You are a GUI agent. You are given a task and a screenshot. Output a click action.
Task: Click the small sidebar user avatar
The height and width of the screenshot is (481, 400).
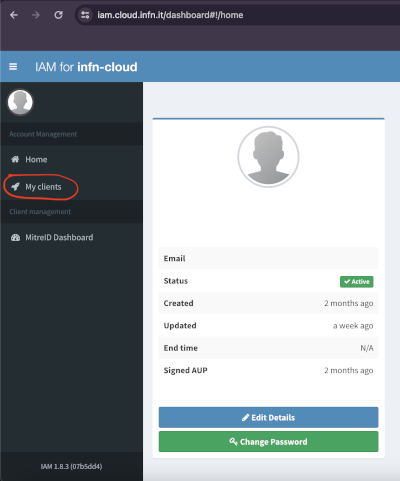pyautogui.click(x=20, y=102)
